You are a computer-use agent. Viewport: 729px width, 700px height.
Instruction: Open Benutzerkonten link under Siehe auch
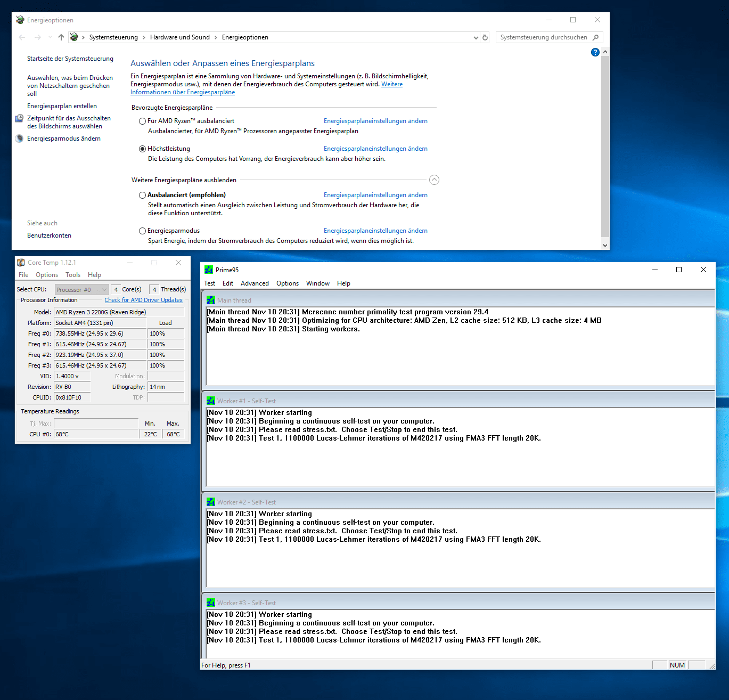coord(49,235)
